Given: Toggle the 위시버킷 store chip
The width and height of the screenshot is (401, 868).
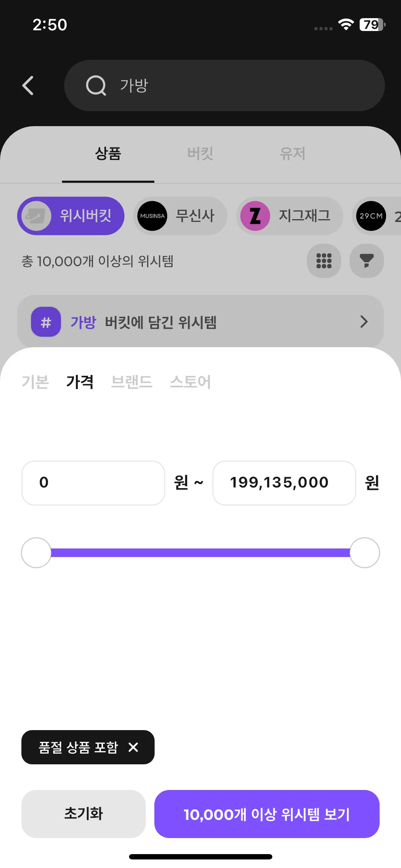Looking at the screenshot, I should click(71, 216).
